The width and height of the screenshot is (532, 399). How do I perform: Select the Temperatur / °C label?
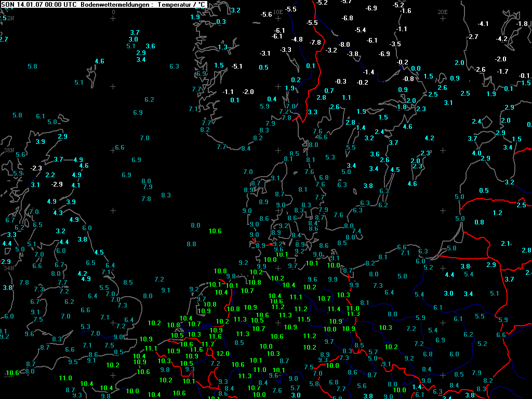[184, 5]
